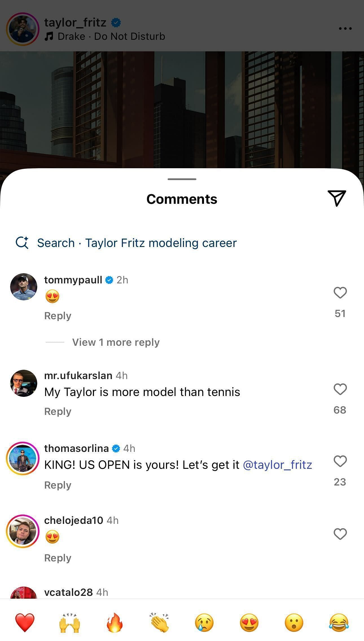Like mr.ufukarslan's comment with the heart
Viewport: 364px width, 641px height.
[x=340, y=389]
